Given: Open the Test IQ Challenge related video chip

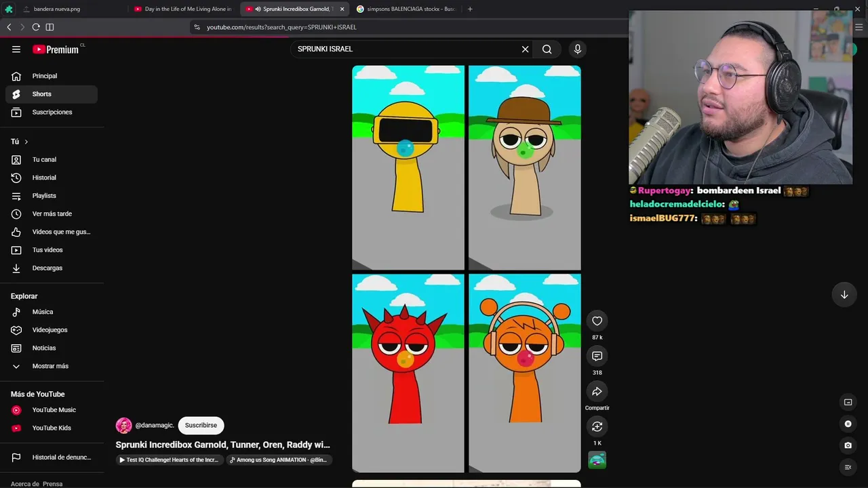Looking at the screenshot, I should (x=169, y=460).
